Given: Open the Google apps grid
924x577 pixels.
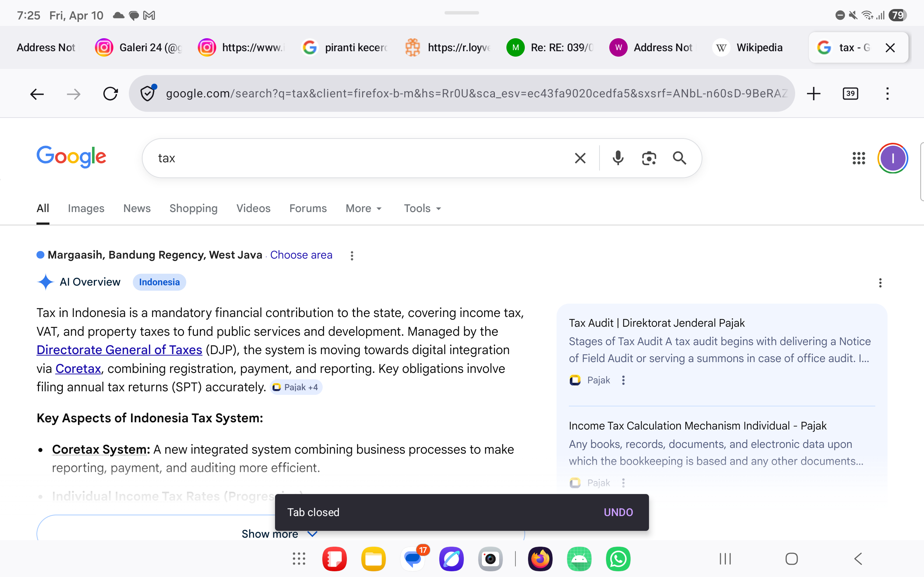Looking at the screenshot, I should 859,158.
